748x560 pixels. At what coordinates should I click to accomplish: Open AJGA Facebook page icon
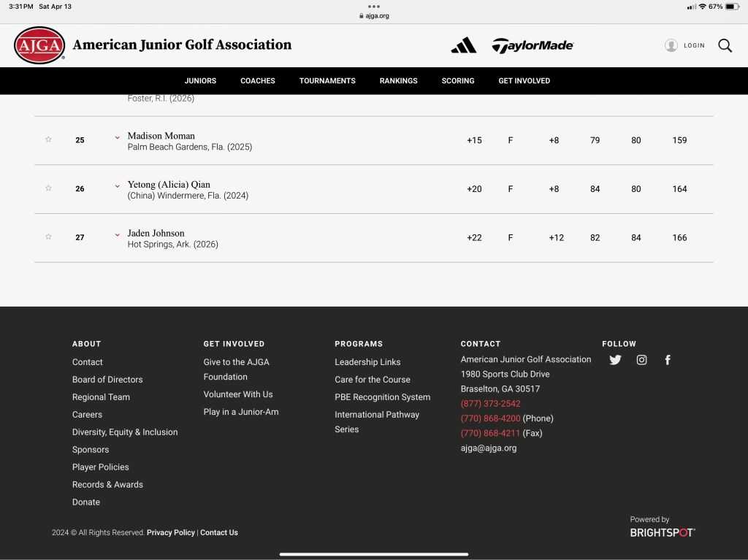[667, 360]
